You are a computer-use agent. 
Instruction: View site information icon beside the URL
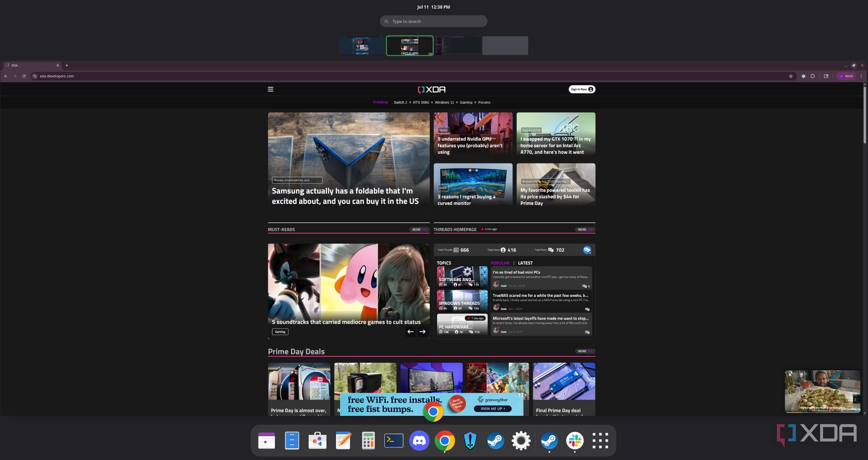[35, 76]
